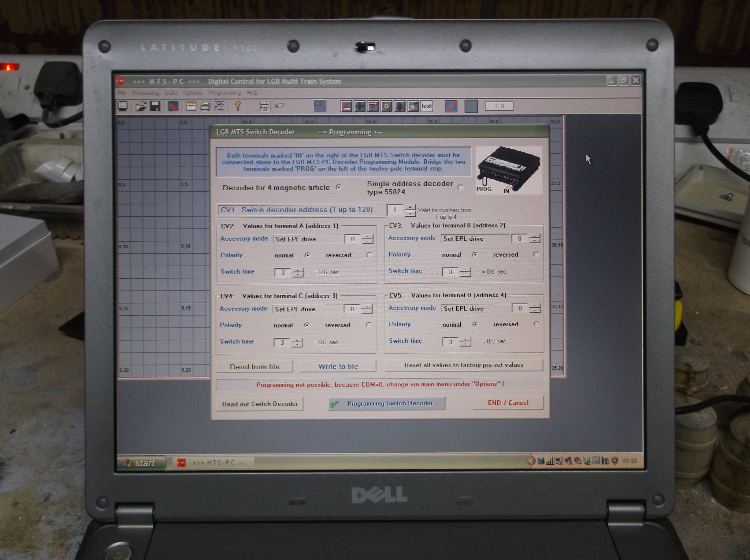Click Read out Switch Decoder button
Screen dimensions: 750x560
click(x=260, y=404)
